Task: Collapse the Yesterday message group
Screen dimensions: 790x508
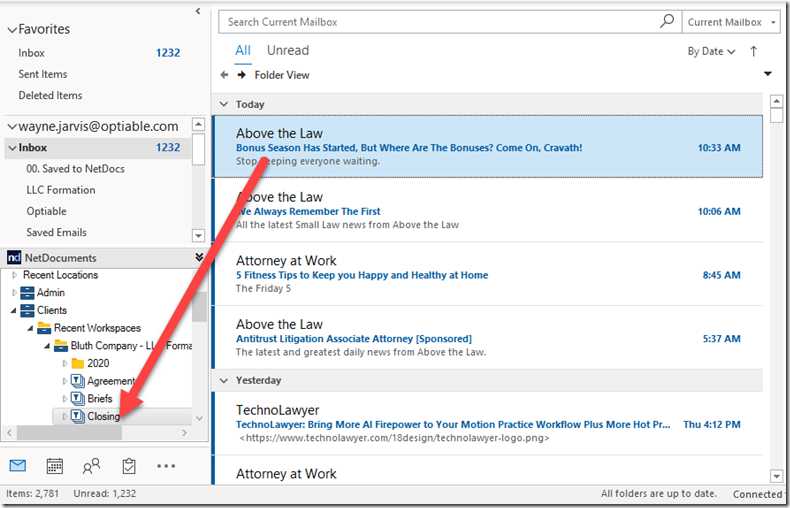Action: pos(224,380)
